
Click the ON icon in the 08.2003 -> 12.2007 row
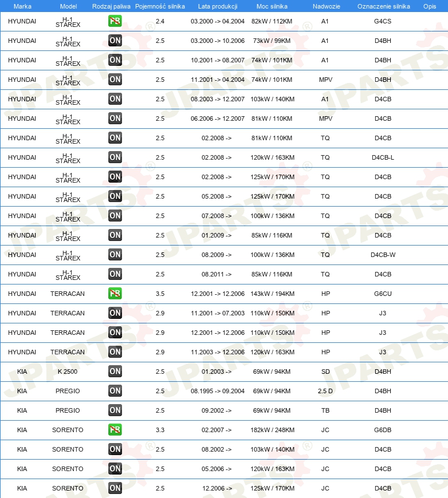(115, 99)
